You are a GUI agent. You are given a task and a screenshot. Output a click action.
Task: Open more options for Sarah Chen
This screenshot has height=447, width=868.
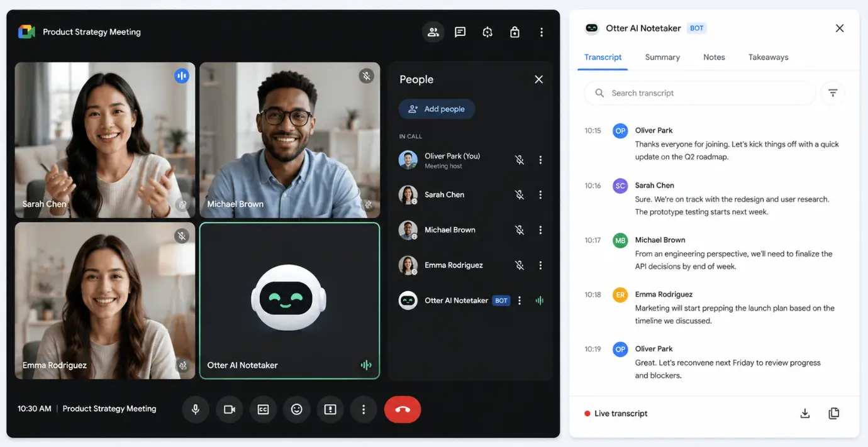coord(540,195)
